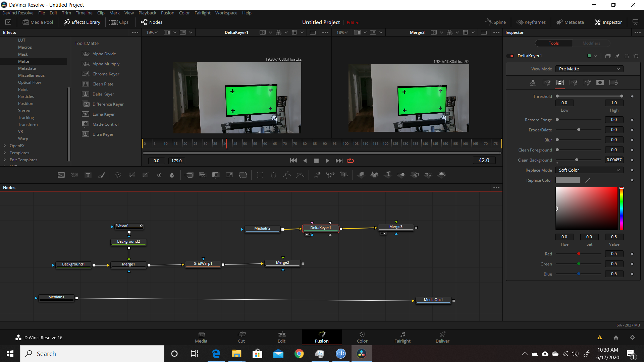Screen dimensions: 644x362
Task: Open DeltaKeyer settings tab with gear icon
Action: (613, 82)
